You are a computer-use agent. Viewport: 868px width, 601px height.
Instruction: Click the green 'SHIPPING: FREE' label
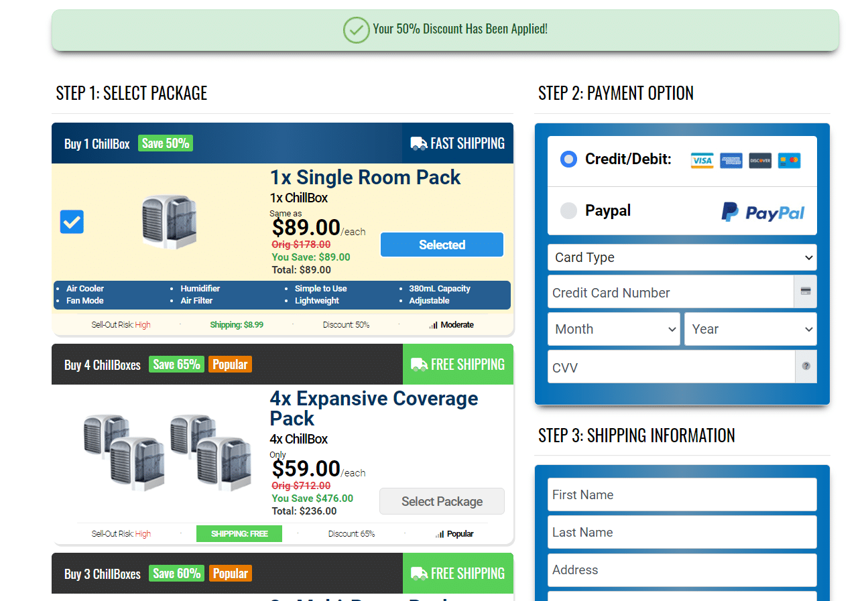coord(239,534)
